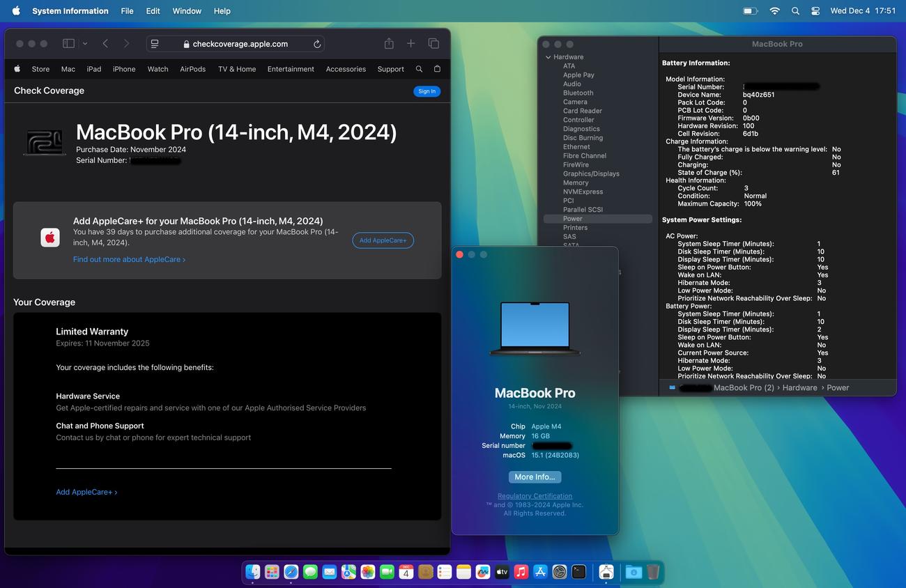The height and width of the screenshot is (588, 906).
Task: Open Reminders from the Dock
Action: 445,572
